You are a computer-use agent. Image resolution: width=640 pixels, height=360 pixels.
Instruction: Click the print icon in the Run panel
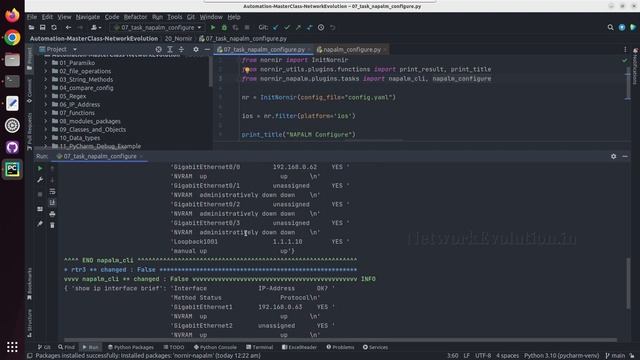tap(52, 213)
